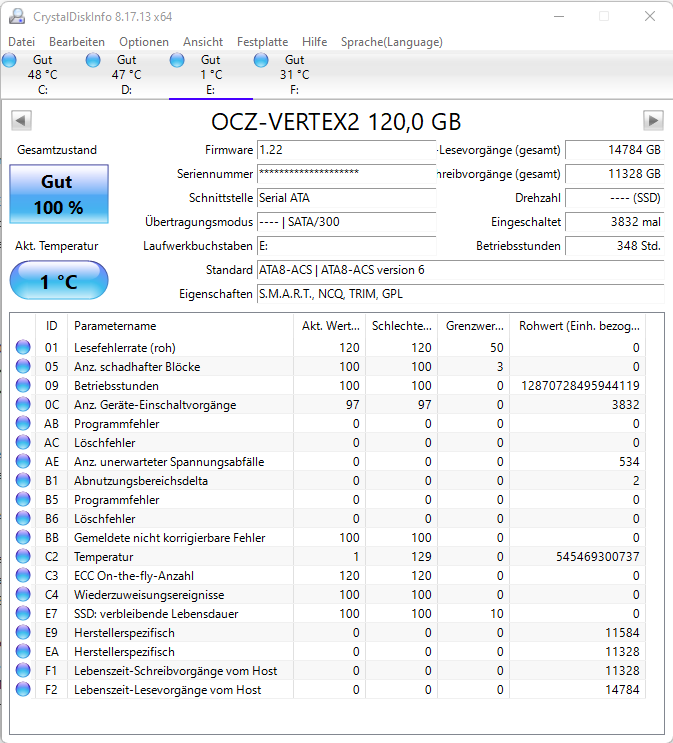This screenshot has width=673, height=743.
Task: Click the Eigenschaften field S.M.A.R.T., NCQ, TRIM
Action: [461, 294]
